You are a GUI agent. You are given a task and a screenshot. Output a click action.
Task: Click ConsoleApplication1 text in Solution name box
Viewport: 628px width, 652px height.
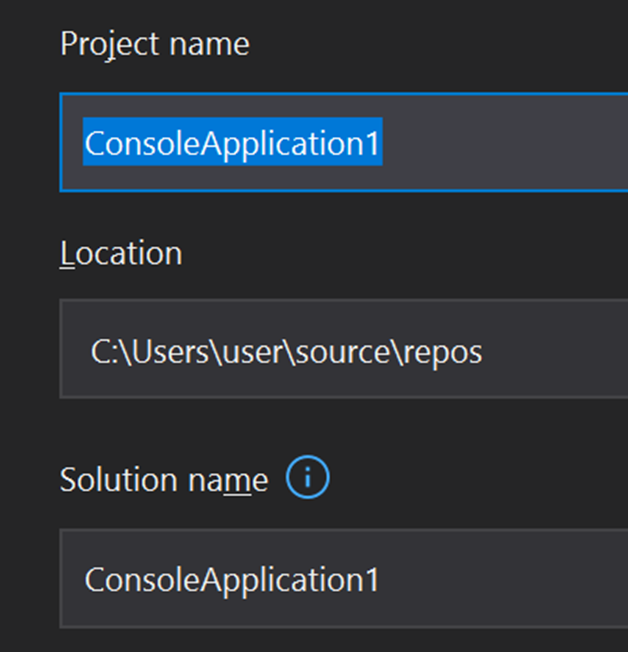point(232,580)
